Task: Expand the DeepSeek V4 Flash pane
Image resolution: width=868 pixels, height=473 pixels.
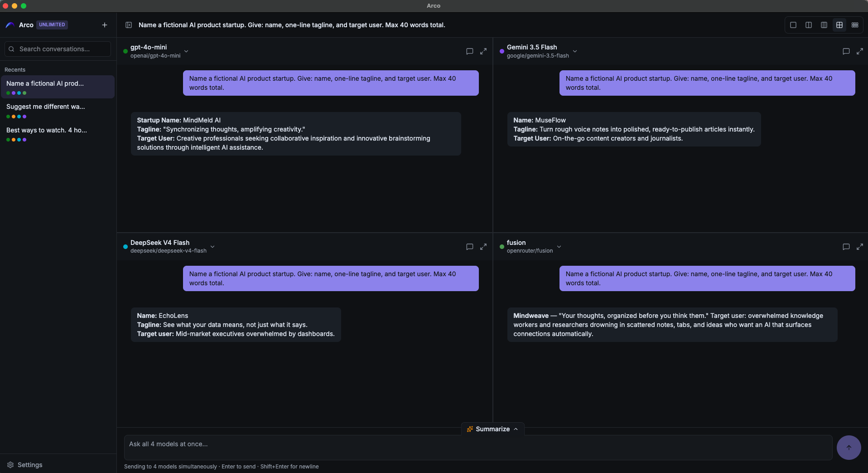Action: 483,247
